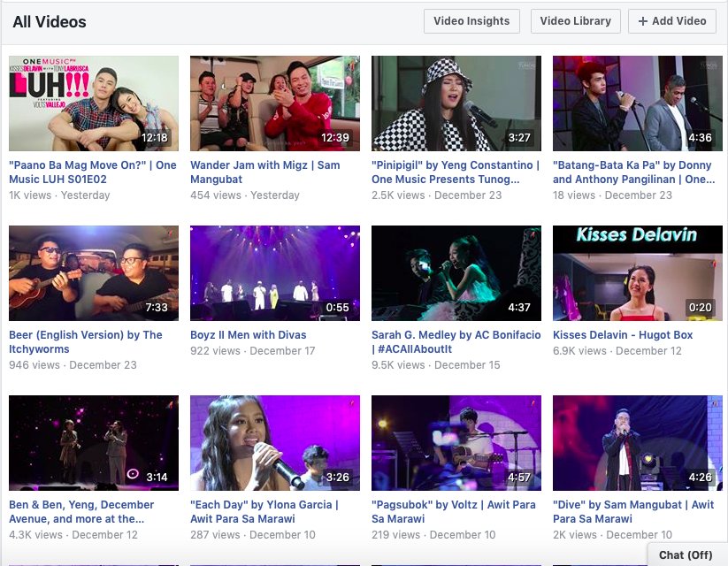Click the "1K views · Yesterday" text
Viewport: 728px width, 566px height.
(59, 195)
